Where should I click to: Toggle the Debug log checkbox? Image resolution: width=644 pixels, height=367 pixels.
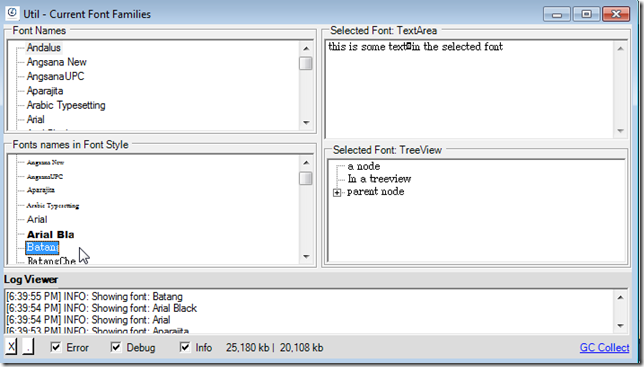116,347
